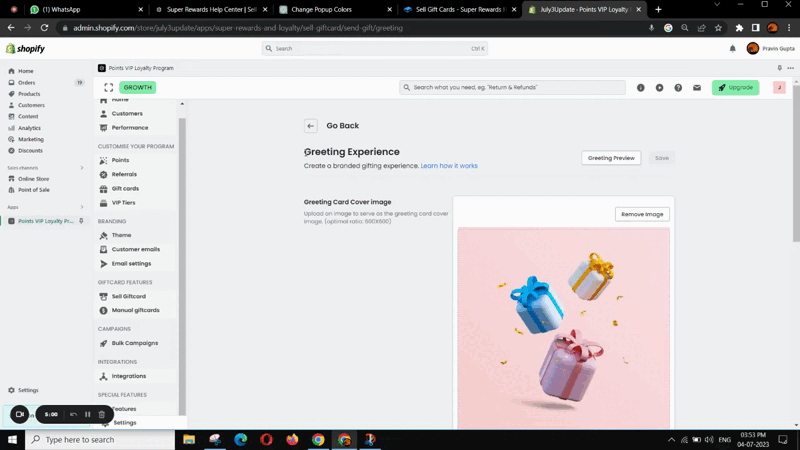Click the Greeting Preview button
The image size is (800, 450).
pyautogui.click(x=611, y=158)
